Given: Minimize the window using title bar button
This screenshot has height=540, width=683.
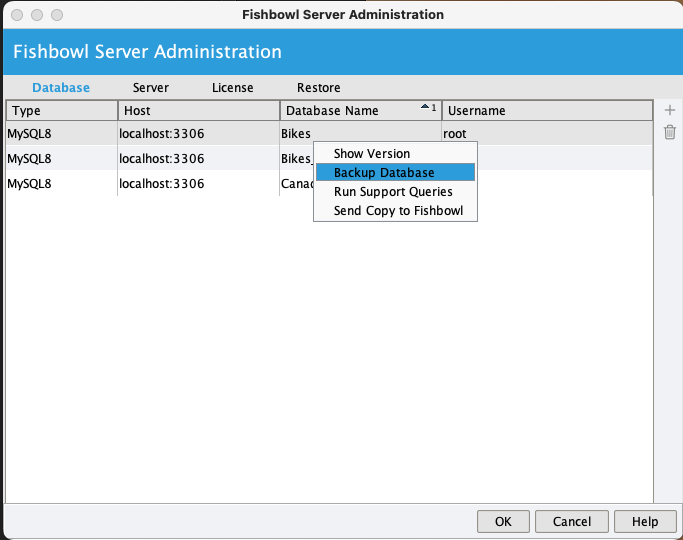Looking at the screenshot, I should pos(37,15).
